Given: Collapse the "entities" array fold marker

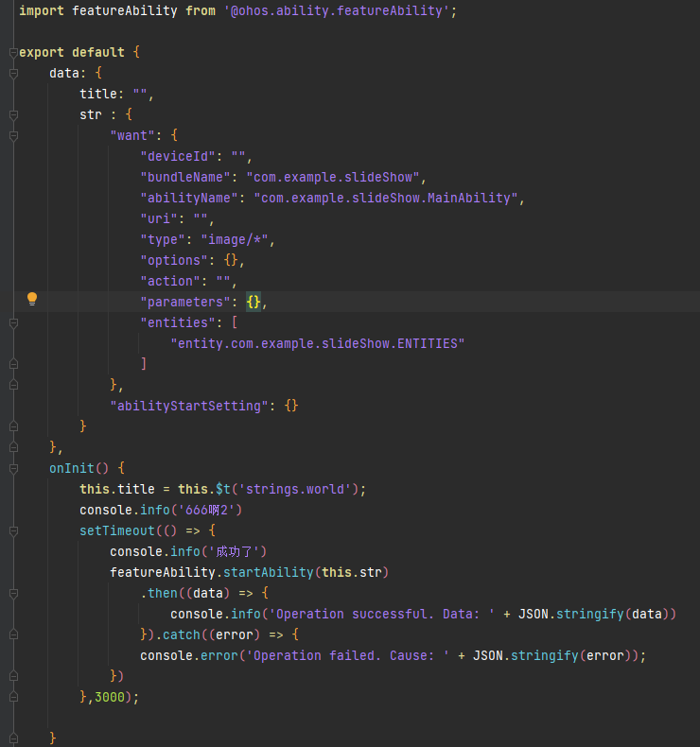Looking at the screenshot, I should click(14, 323).
